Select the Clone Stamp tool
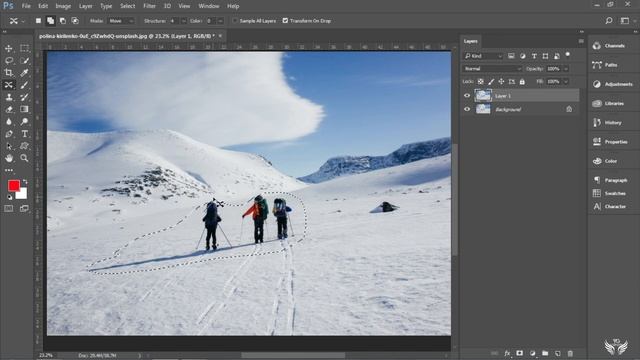The height and width of the screenshot is (360, 640). [x=9, y=97]
